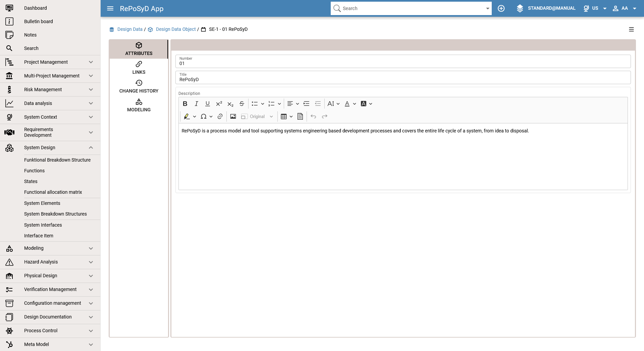Open the US language dropdown

[x=595, y=8]
